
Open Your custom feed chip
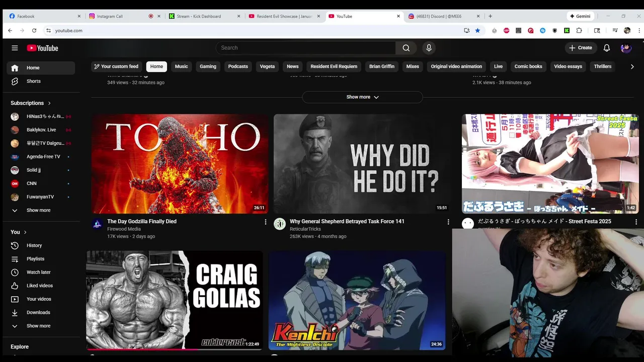(116, 66)
